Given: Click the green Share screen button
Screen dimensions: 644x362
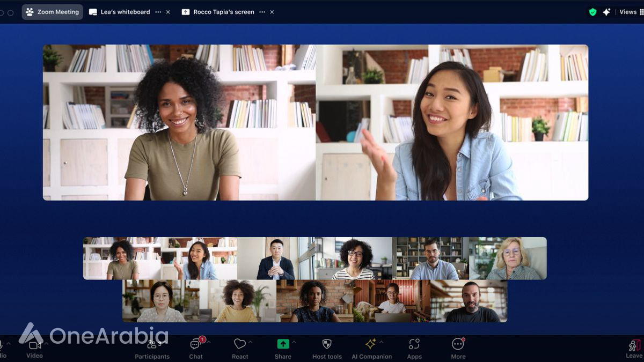Looking at the screenshot, I should point(283,344).
